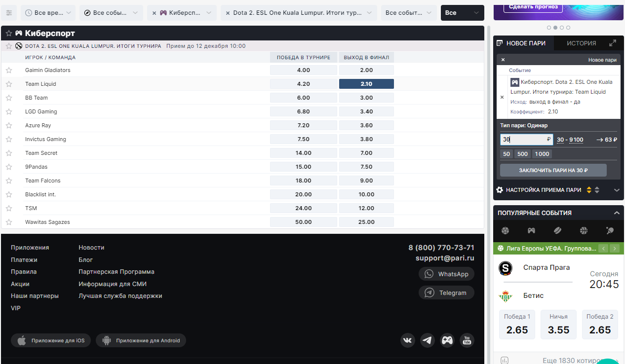Bet on Победа 2 at 2.65

click(600, 325)
